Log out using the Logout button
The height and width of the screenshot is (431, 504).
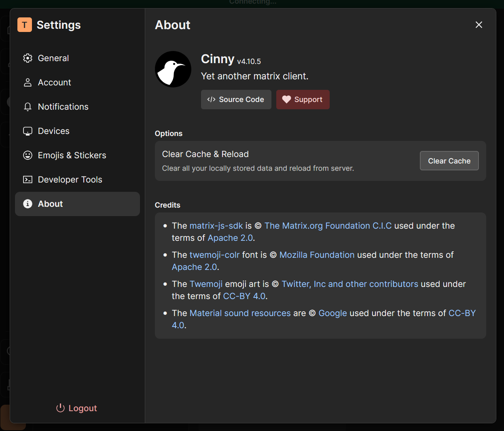click(x=77, y=408)
